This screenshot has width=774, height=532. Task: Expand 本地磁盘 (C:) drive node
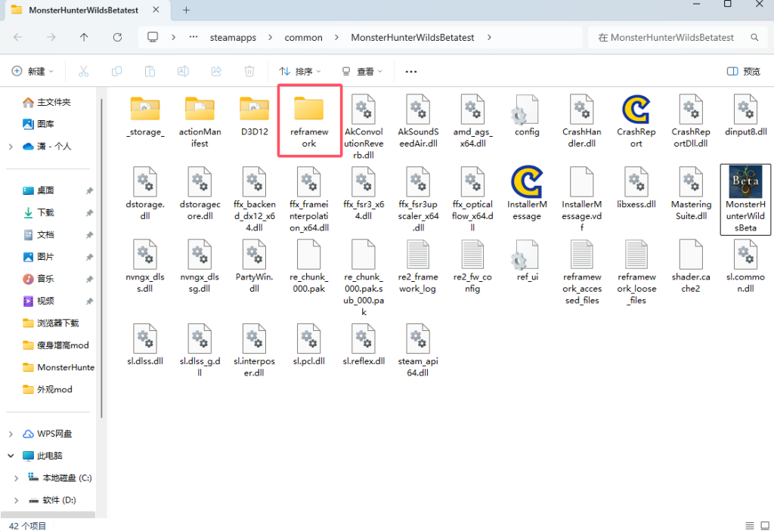point(17,478)
